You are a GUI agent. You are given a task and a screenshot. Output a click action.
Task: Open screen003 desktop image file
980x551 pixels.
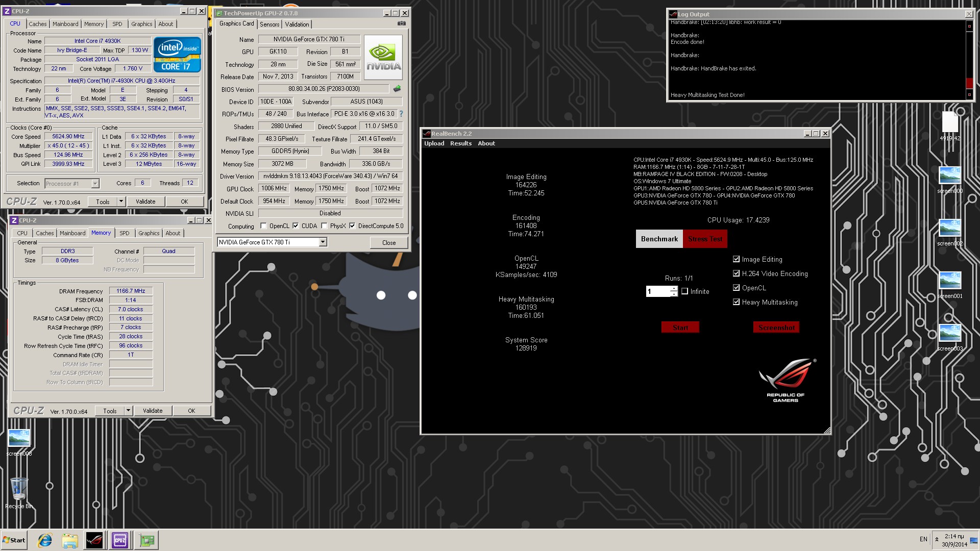(x=950, y=337)
